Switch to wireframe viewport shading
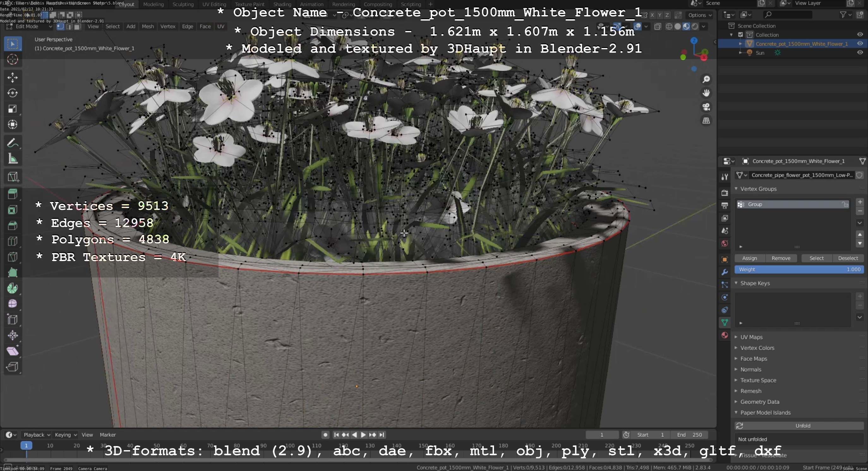Viewport: 868px width, 471px height. (669, 27)
